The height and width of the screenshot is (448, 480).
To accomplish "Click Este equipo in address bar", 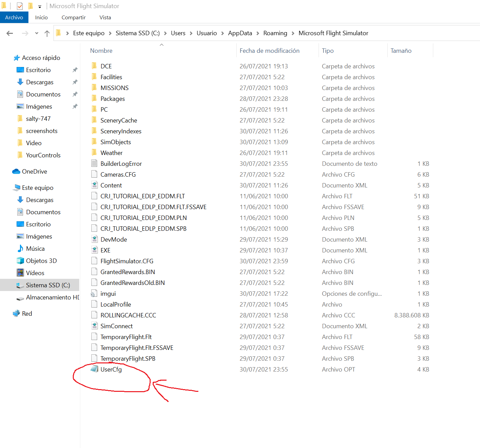I will pyautogui.click(x=89, y=33).
